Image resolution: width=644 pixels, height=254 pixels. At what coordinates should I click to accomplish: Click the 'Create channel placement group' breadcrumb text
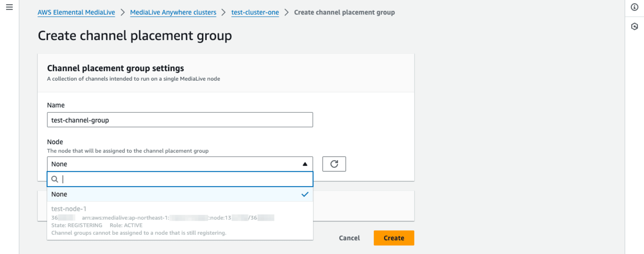(344, 12)
